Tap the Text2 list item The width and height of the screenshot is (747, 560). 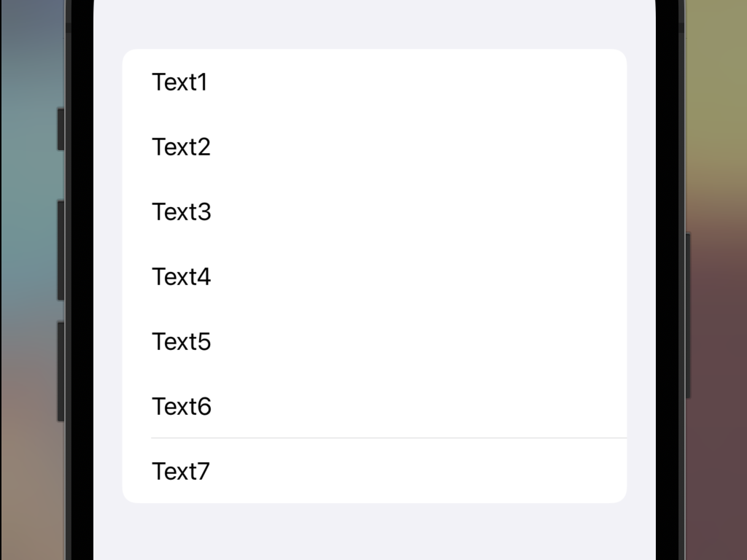click(374, 146)
